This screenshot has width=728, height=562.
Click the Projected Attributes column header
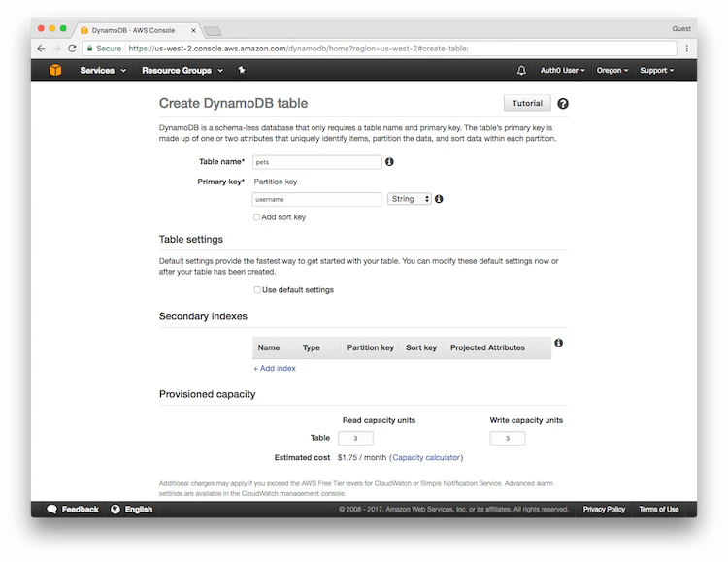pos(487,347)
